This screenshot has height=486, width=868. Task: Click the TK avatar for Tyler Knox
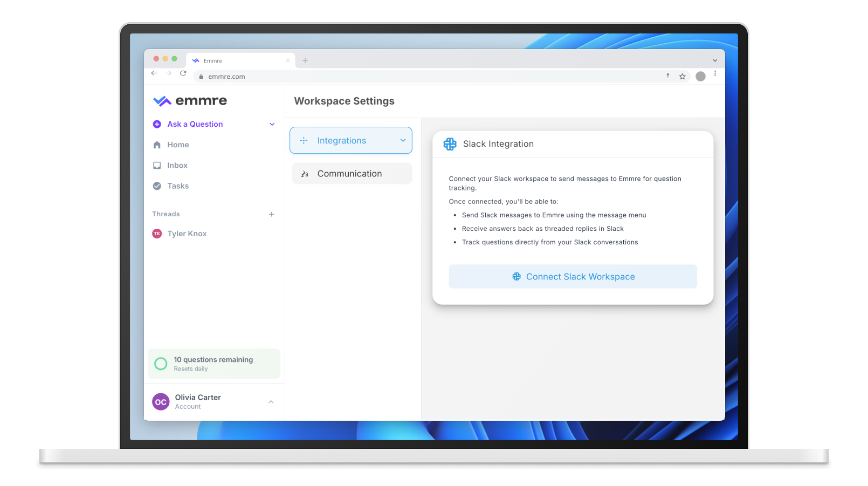pyautogui.click(x=157, y=234)
